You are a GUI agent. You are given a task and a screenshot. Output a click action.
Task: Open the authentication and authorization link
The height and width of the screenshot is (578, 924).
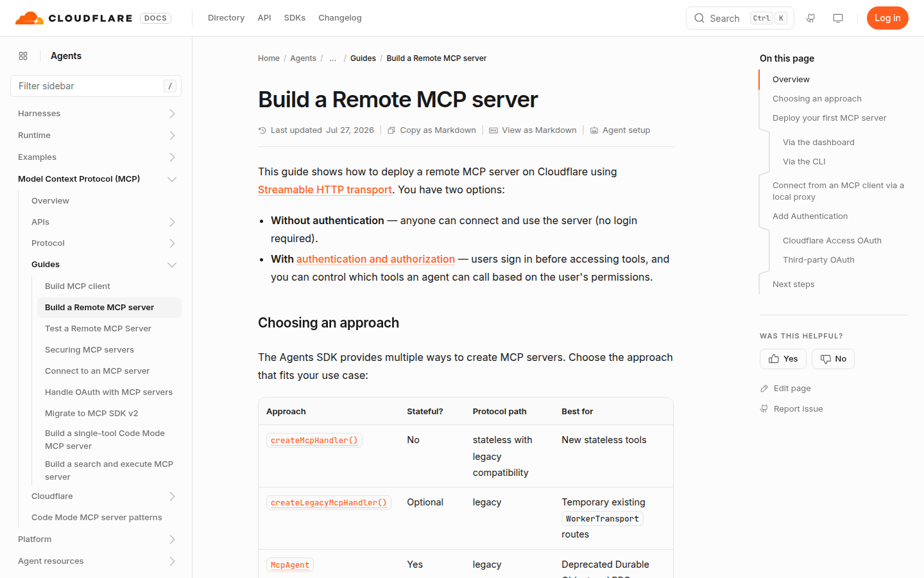click(375, 259)
